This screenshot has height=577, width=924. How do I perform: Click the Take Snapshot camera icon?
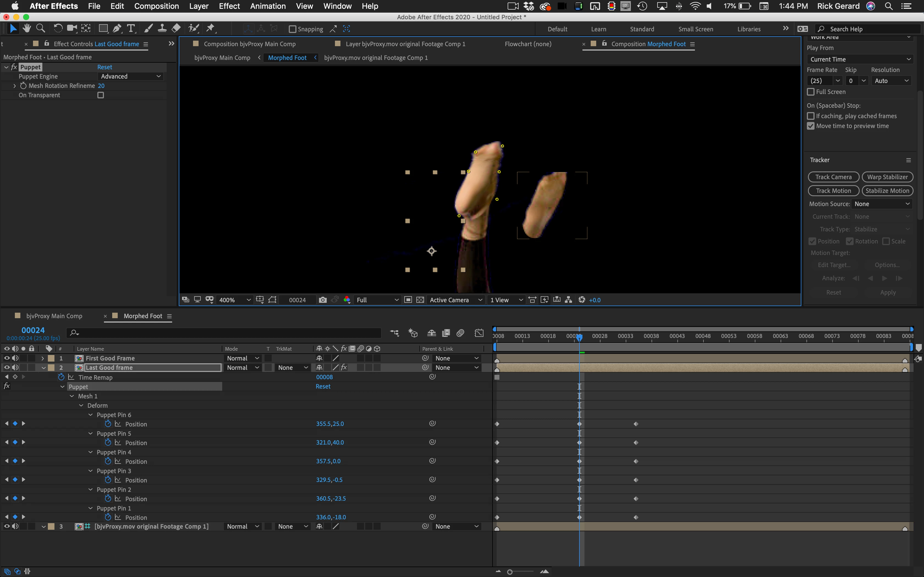click(x=323, y=300)
